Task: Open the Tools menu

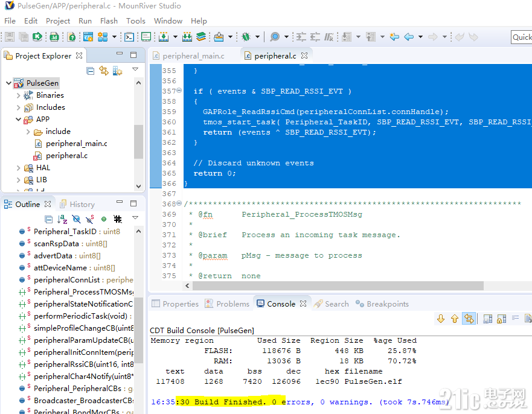Action: tap(136, 21)
